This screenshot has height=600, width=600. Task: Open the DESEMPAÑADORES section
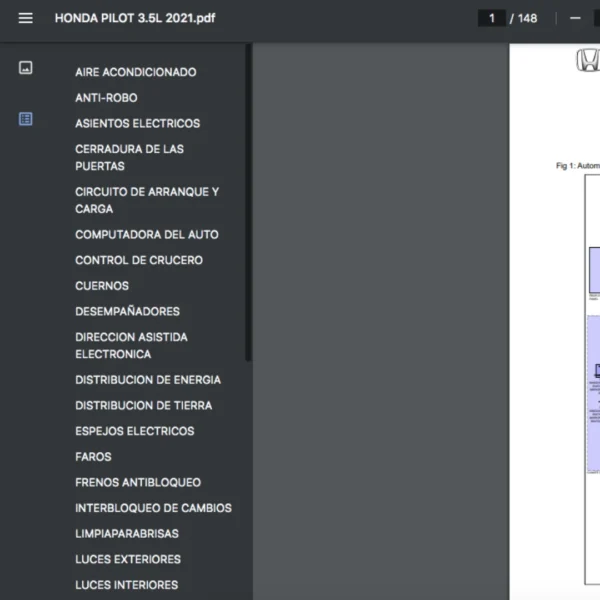click(127, 311)
